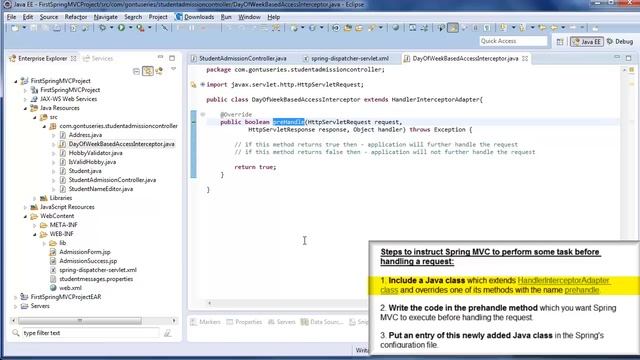Click the type filter text field
The width and height of the screenshot is (640, 360).
91,333
